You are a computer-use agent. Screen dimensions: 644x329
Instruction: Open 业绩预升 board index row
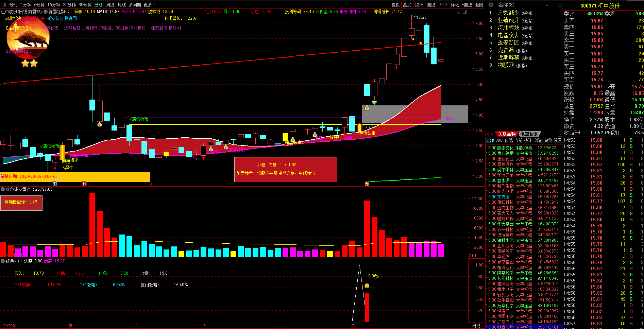(522, 20)
